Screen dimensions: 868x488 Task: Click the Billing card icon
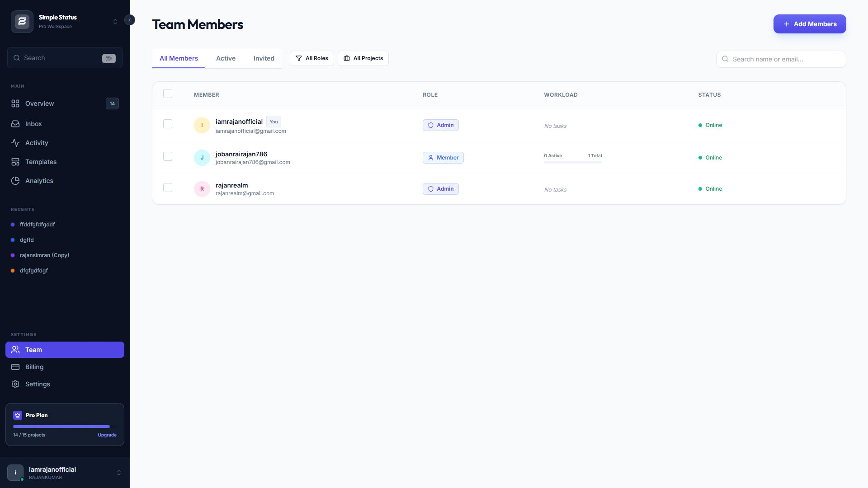(15, 367)
